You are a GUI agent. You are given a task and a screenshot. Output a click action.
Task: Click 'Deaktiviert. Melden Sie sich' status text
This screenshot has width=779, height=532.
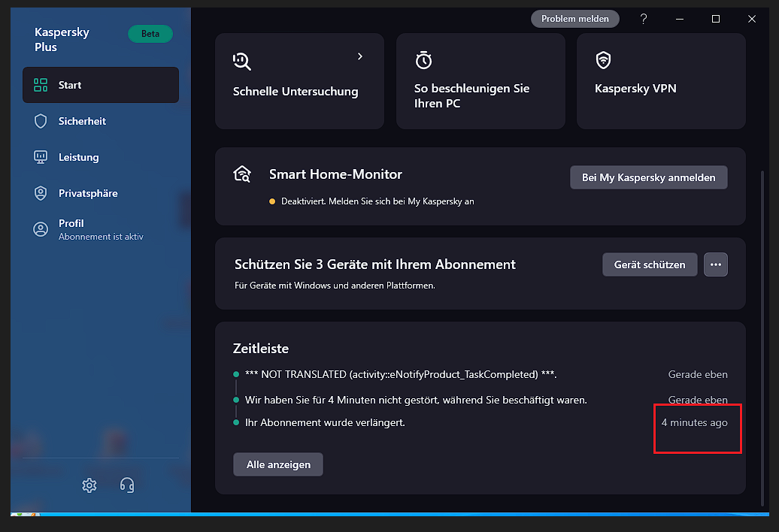point(377,201)
